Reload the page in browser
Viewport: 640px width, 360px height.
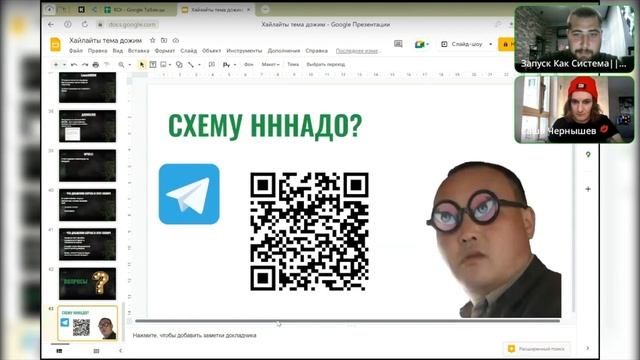pyautogui.click(x=84, y=24)
